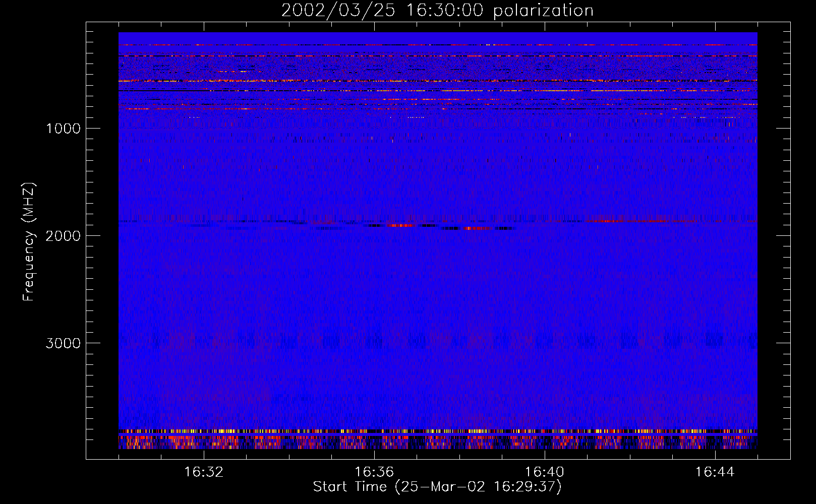Click the 1000 frequency tick label
The width and height of the screenshot is (816, 504).
[x=63, y=129]
